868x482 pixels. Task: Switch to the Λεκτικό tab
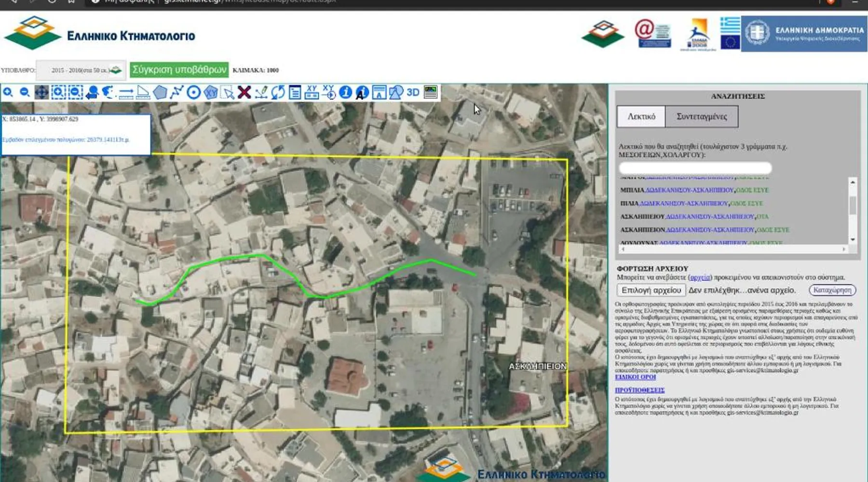641,117
